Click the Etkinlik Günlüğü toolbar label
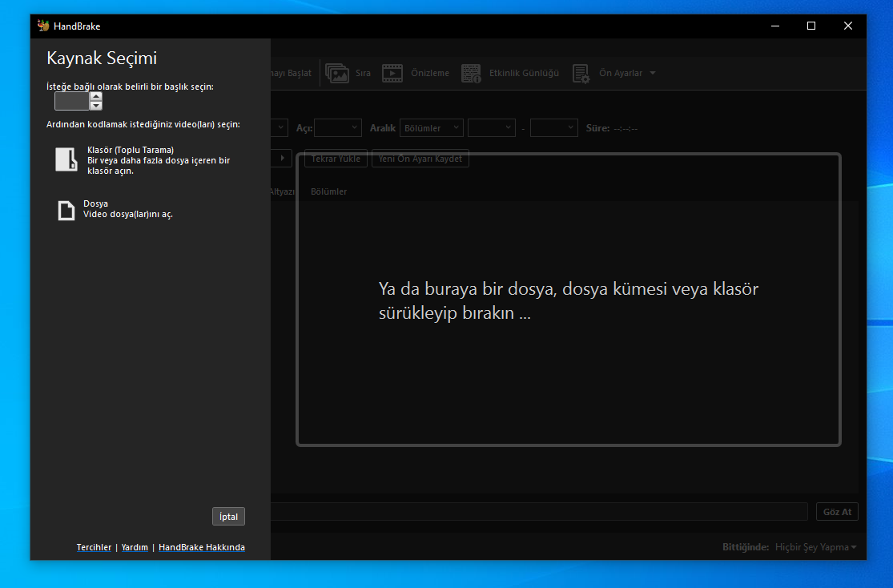The height and width of the screenshot is (588, 893). point(524,73)
